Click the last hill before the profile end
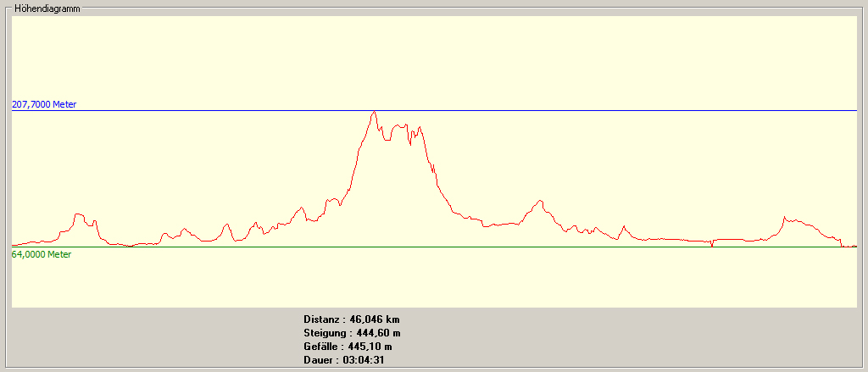This screenshot has width=868, height=372. click(x=786, y=218)
